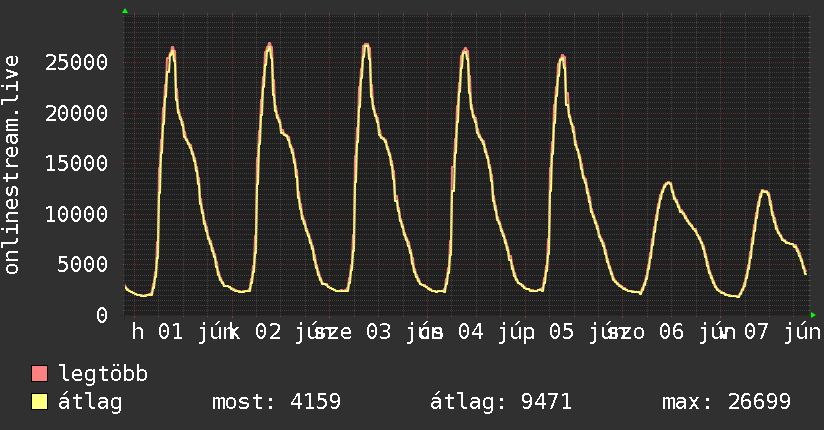Click the 'átlag: 9471' statistic
Image resolution: width=824 pixels, height=430 pixels.
501,402
